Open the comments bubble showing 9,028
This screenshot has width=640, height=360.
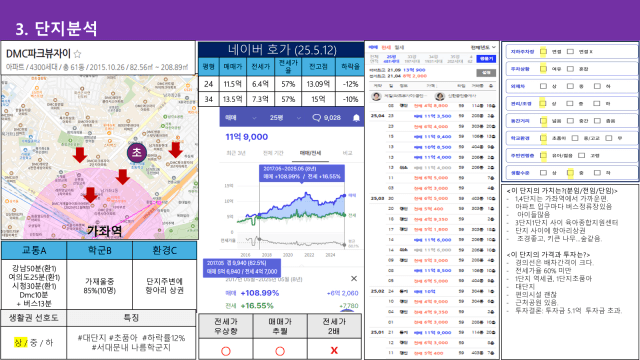click(326, 118)
